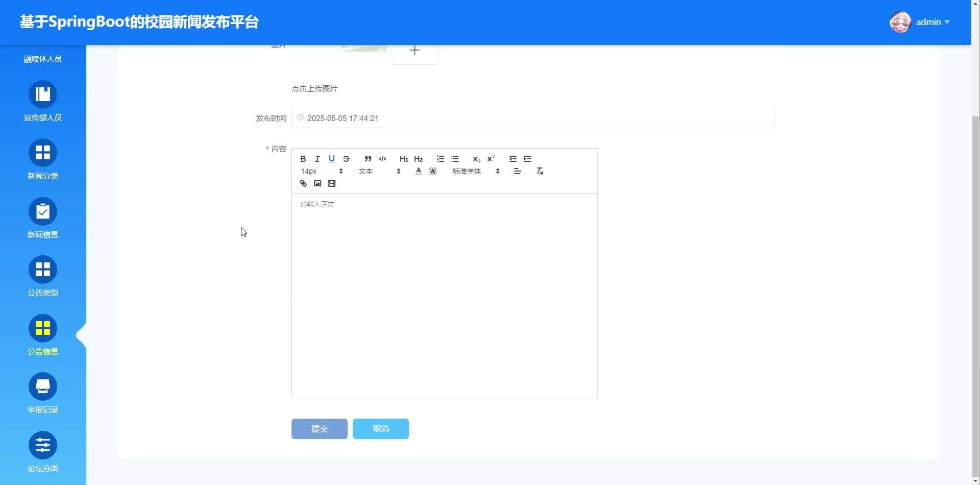Create a bulleted list
The height and width of the screenshot is (485, 980).
click(x=455, y=159)
